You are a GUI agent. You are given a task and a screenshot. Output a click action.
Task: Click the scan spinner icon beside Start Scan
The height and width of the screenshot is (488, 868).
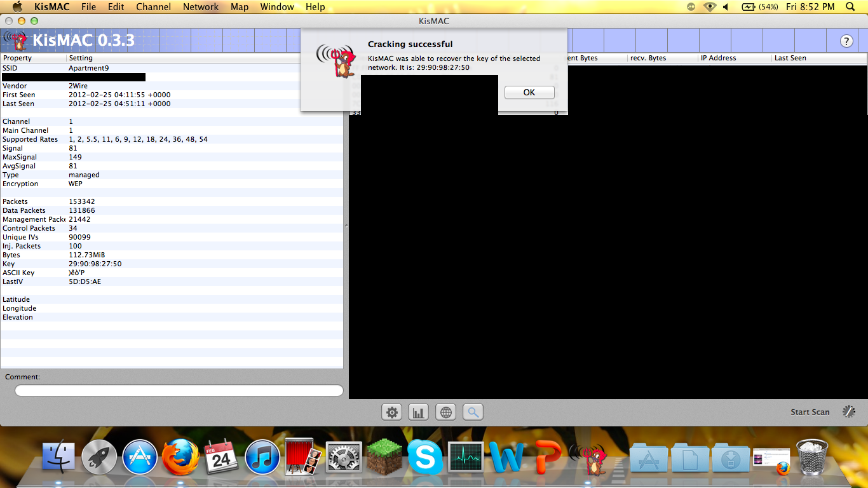[848, 411]
